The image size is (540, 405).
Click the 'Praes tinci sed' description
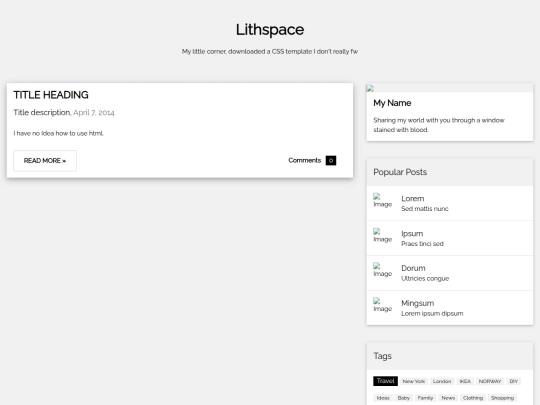pyautogui.click(x=422, y=244)
